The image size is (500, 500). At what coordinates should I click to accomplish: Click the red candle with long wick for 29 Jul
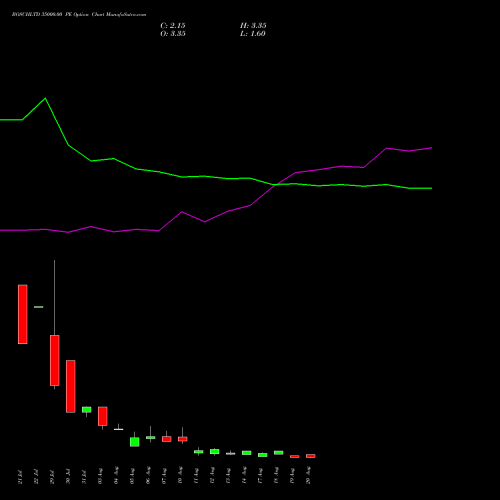(x=55, y=360)
